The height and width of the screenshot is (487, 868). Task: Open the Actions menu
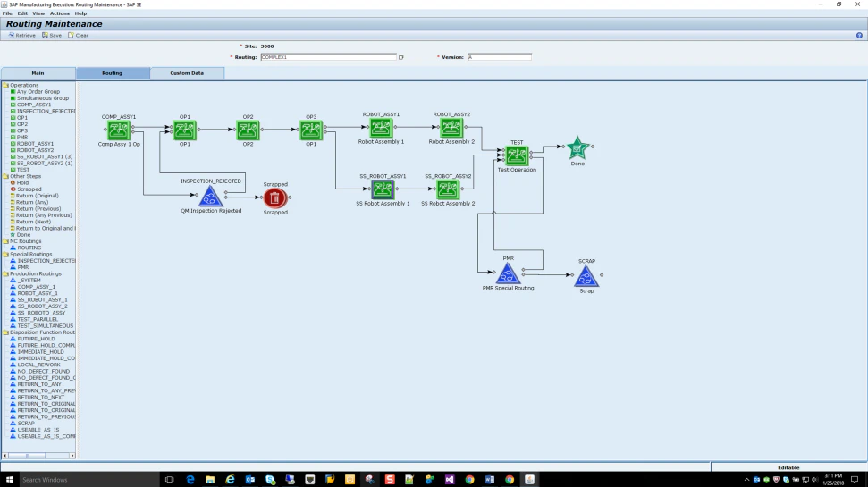(60, 13)
